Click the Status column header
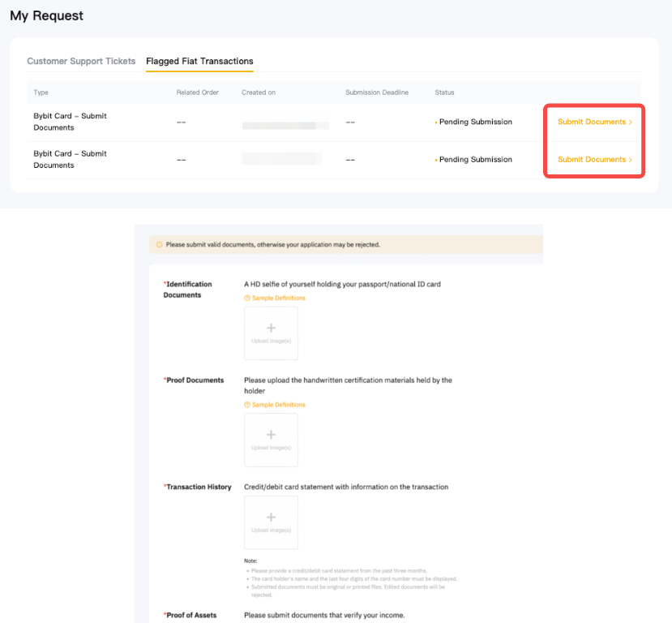 [444, 92]
